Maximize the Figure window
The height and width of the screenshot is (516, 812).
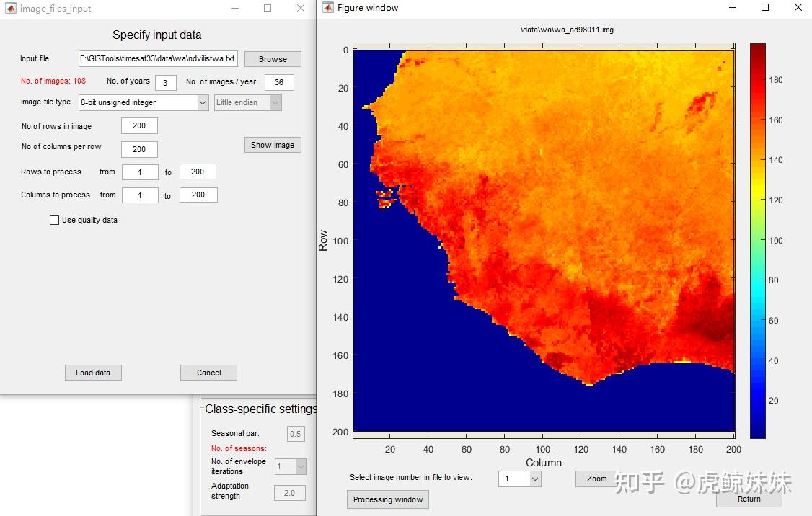pos(765,8)
